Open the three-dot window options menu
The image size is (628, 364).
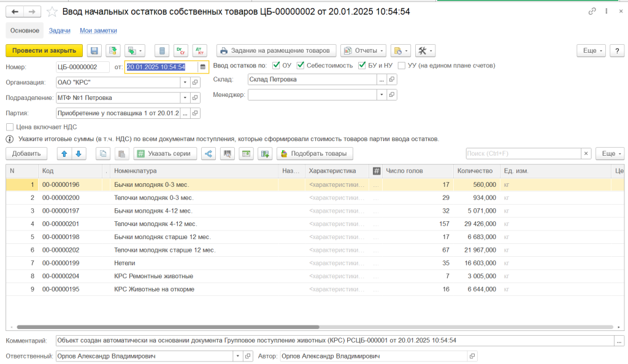607,12
